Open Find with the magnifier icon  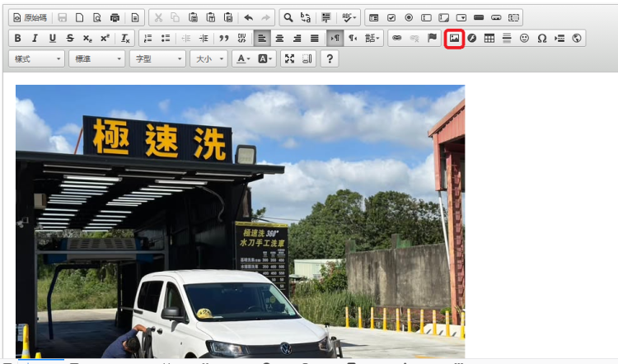click(x=288, y=17)
